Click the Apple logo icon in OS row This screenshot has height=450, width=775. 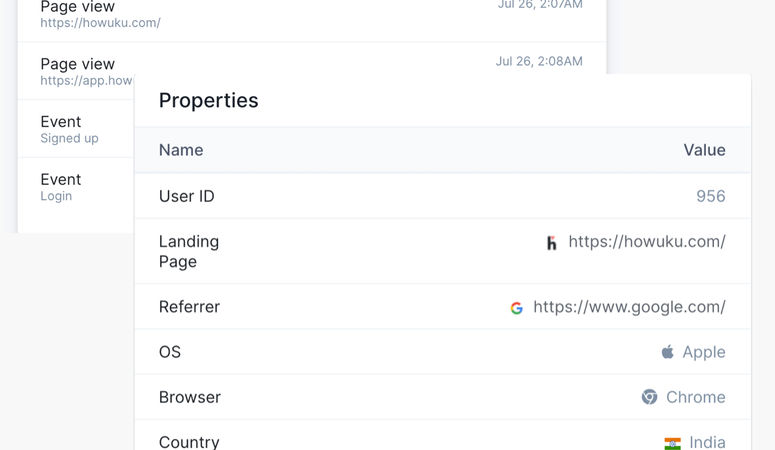pyautogui.click(x=668, y=352)
